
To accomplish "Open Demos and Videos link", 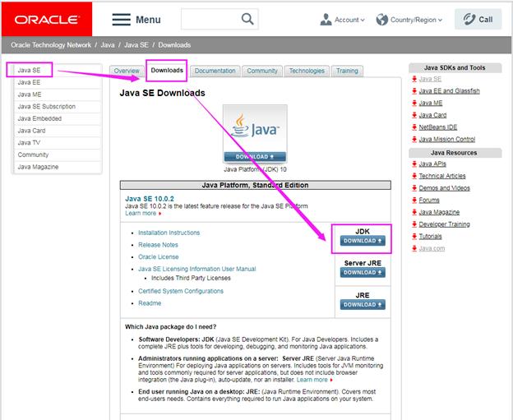I will click(x=444, y=188).
